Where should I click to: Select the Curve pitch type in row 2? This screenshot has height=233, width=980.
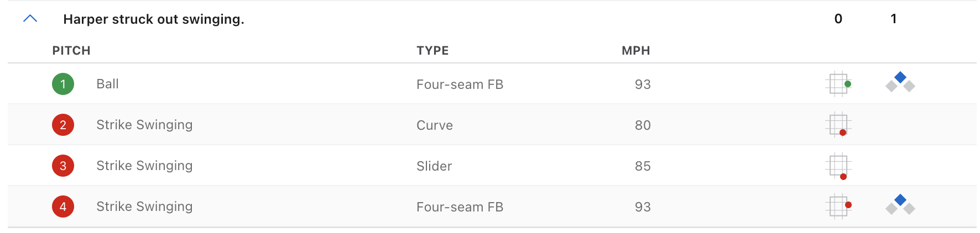click(435, 125)
